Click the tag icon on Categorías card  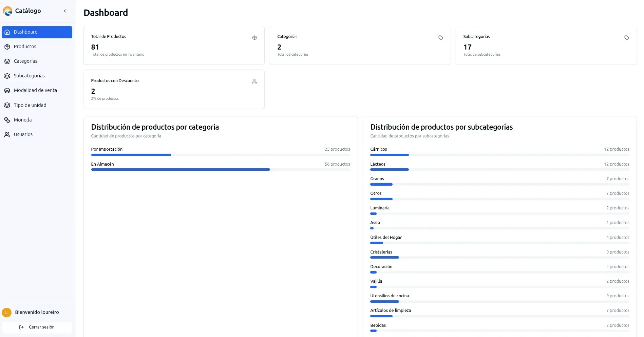click(440, 38)
